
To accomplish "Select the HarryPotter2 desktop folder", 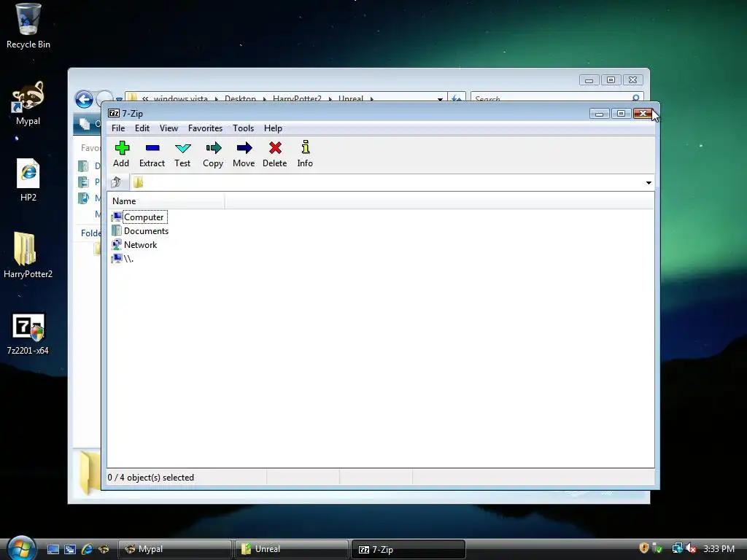I will pos(28,254).
